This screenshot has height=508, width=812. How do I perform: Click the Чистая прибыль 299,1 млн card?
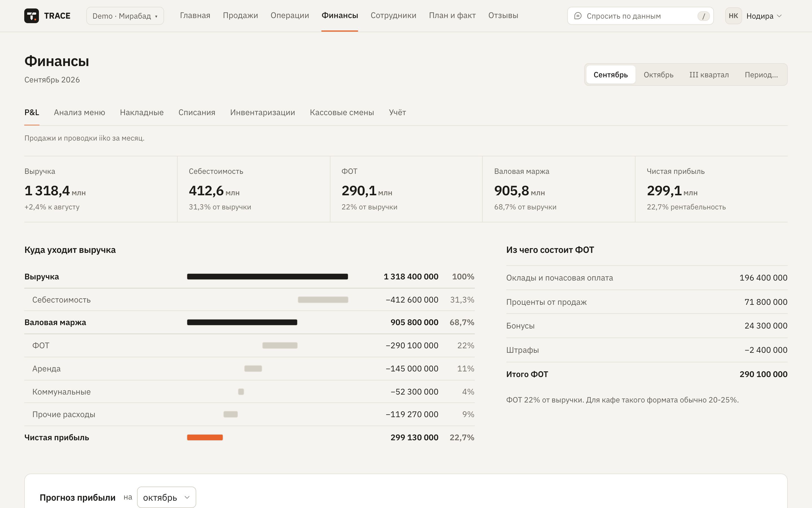click(711, 189)
